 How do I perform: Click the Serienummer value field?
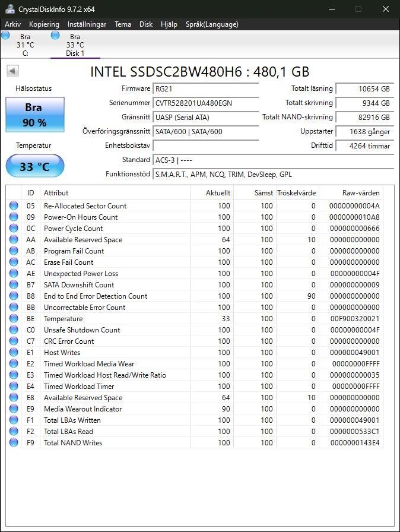[x=205, y=103]
